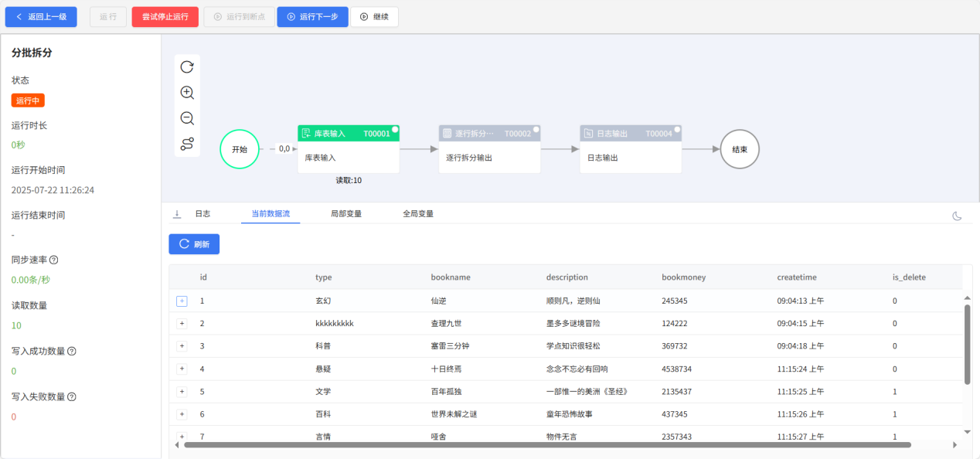Open the 局部变量 tab

[346, 214]
